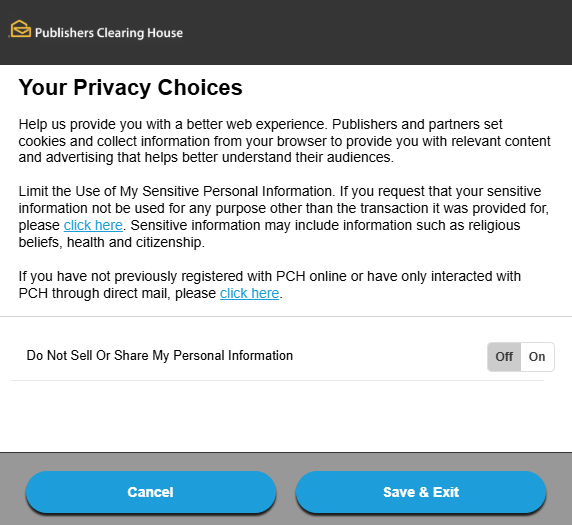Click the 'beliefs, health and citizenship' text
Image resolution: width=572 pixels, height=525 pixels.
(112, 242)
